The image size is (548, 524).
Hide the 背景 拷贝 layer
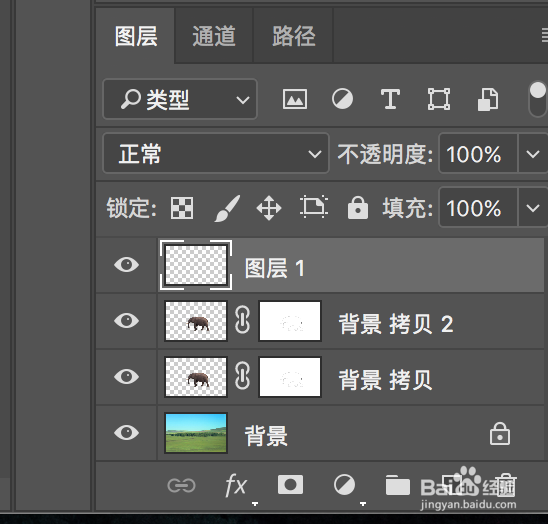pos(127,376)
